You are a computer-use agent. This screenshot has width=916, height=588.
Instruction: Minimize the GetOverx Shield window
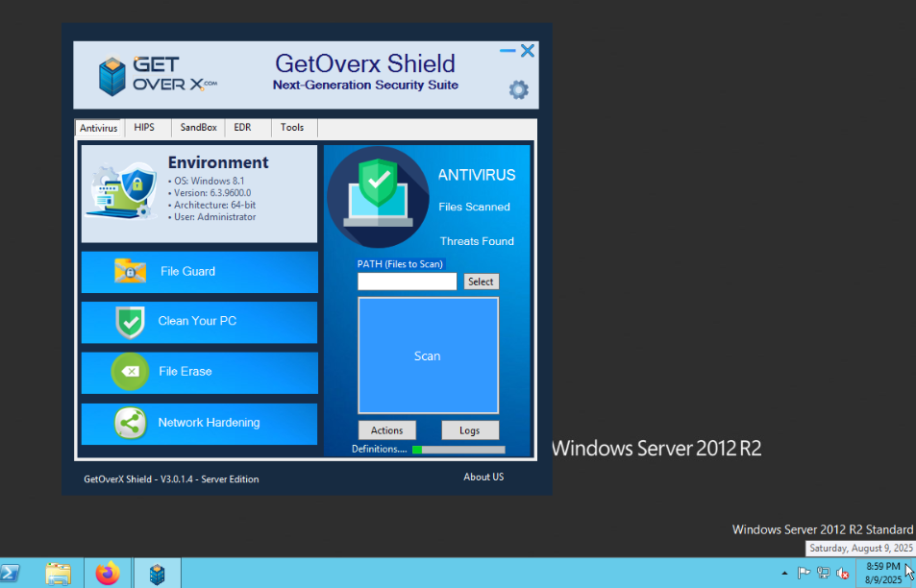tap(508, 51)
